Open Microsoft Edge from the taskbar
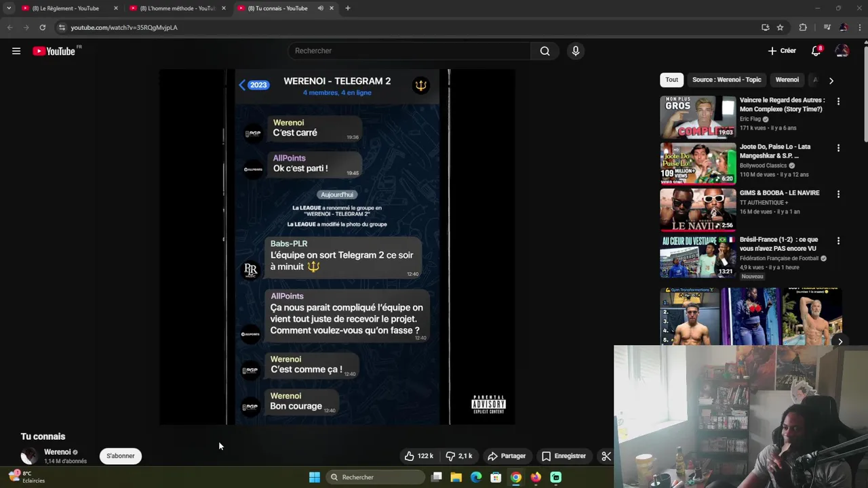The image size is (868, 488). (476, 477)
